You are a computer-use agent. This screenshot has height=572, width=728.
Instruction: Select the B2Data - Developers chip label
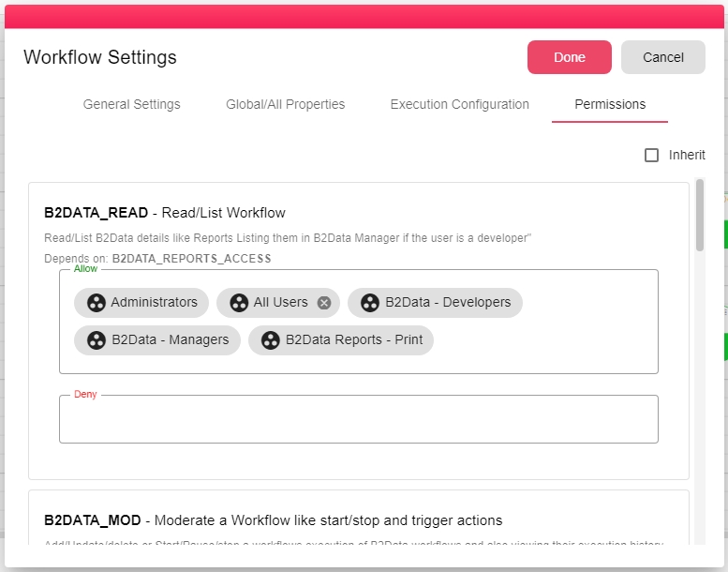click(x=448, y=303)
